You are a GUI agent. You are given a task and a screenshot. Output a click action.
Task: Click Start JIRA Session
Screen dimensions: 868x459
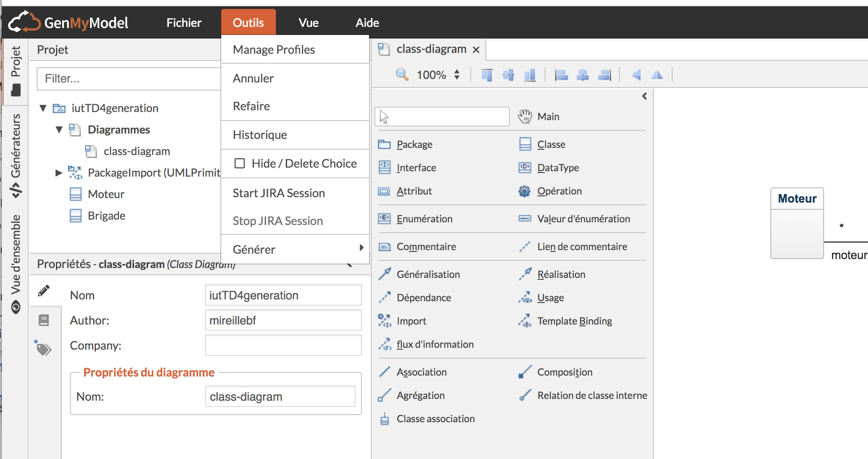coord(279,193)
